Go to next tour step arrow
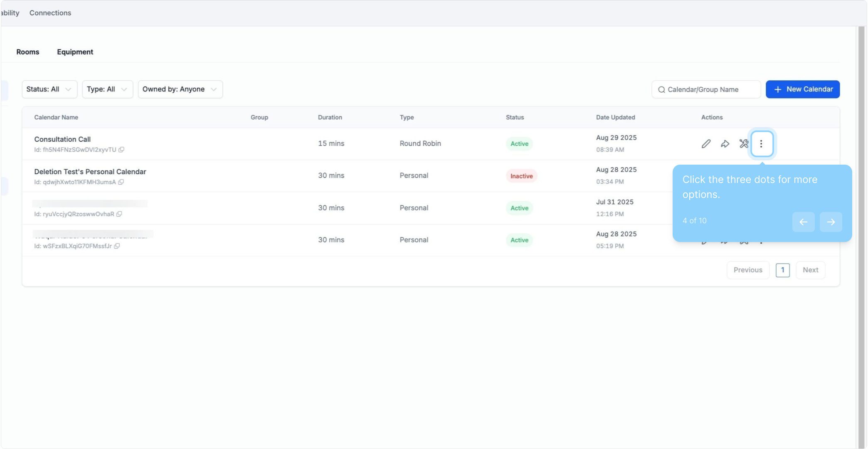 click(831, 222)
